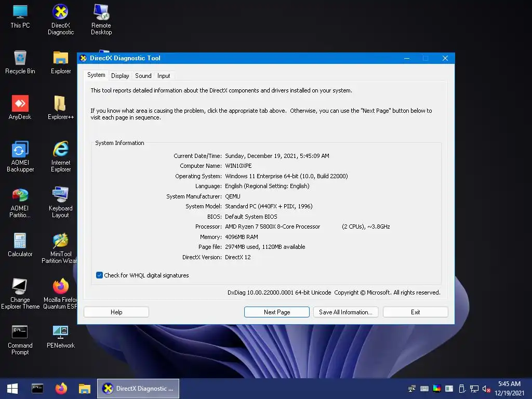Open the PENetwork desktop shortcut

(x=60, y=337)
